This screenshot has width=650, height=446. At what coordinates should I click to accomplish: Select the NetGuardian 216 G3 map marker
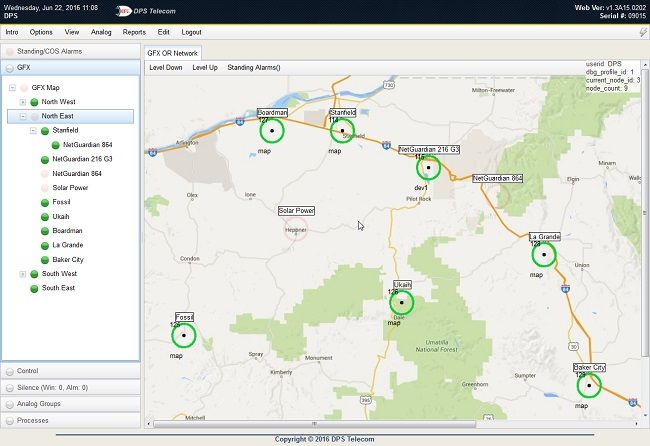pyautogui.click(x=428, y=167)
